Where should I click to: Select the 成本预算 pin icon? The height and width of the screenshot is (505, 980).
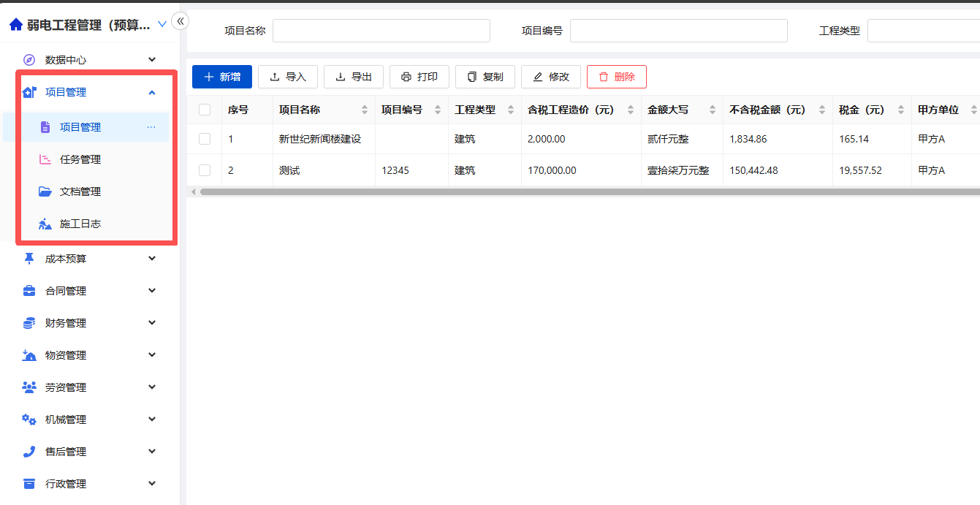28,258
